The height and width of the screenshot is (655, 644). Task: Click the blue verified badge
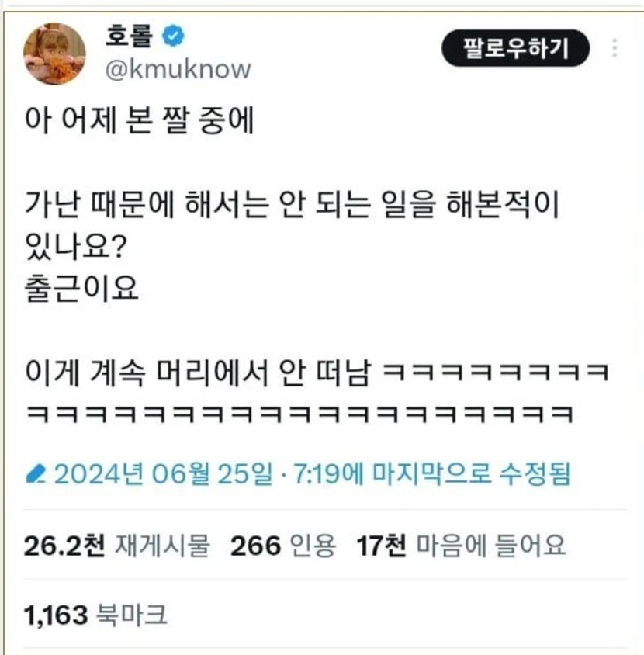[x=173, y=36]
